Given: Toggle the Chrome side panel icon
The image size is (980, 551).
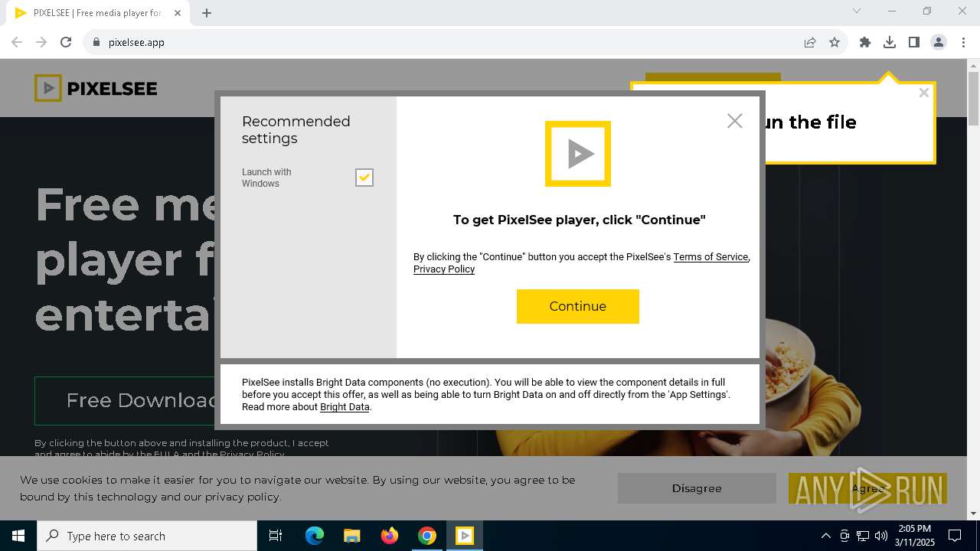Looking at the screenshot, I should [914, 42].
